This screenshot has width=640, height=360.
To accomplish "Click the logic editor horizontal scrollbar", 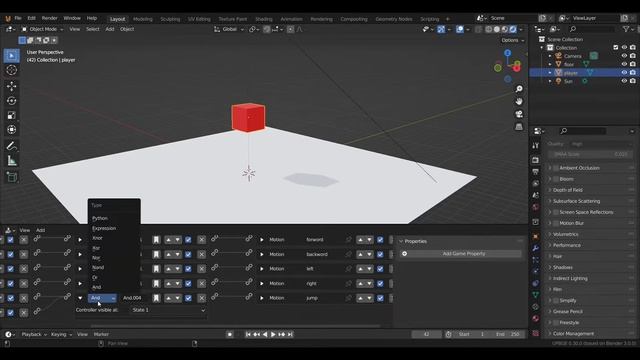I will [236, 326].
